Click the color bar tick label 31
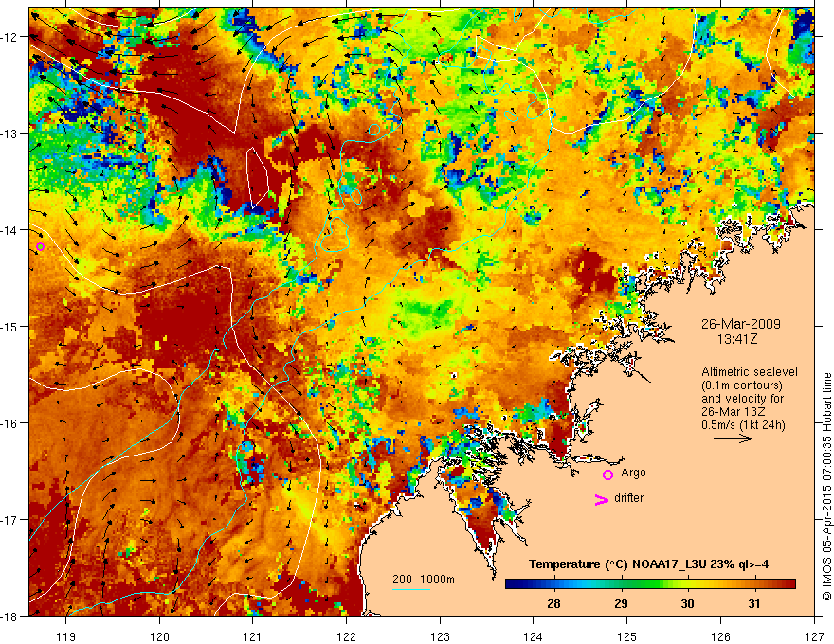 [x=753, y=603]
